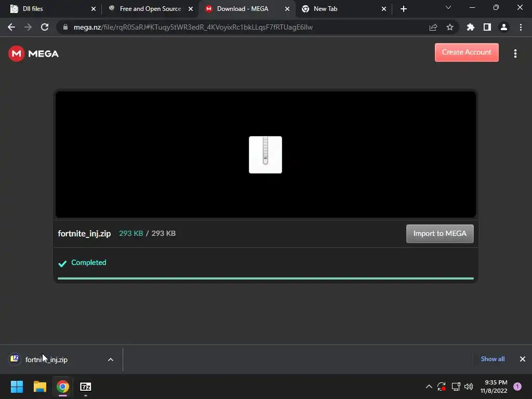Share this page icon in address bar
The width and height of the screenshot is (532, 399).
[433, 27]
